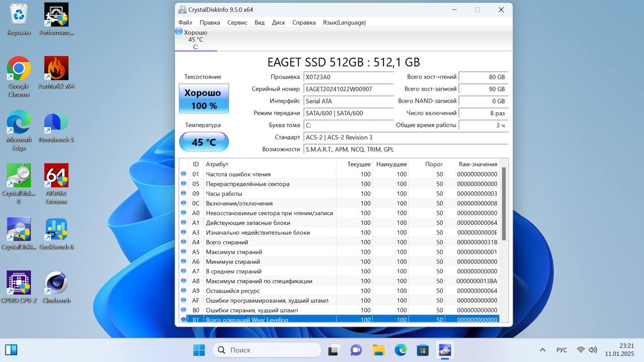Sort by the Атрибут column header
This screenshot has height=362, width=644.
pos(270,164)
